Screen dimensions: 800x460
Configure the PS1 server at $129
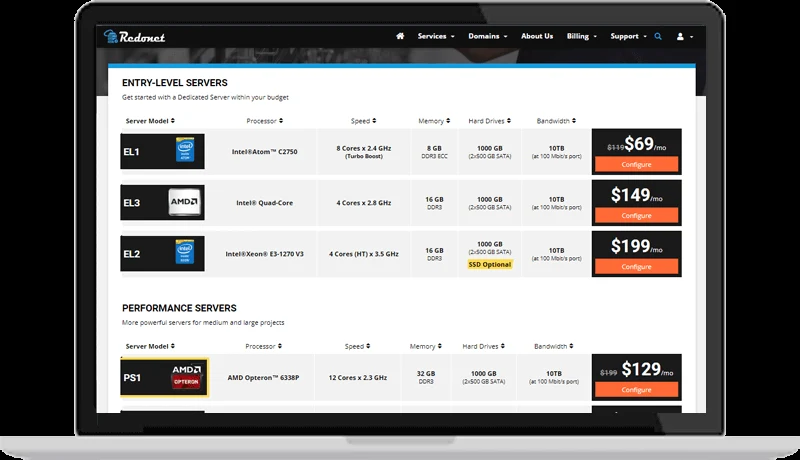pos(636,390)
